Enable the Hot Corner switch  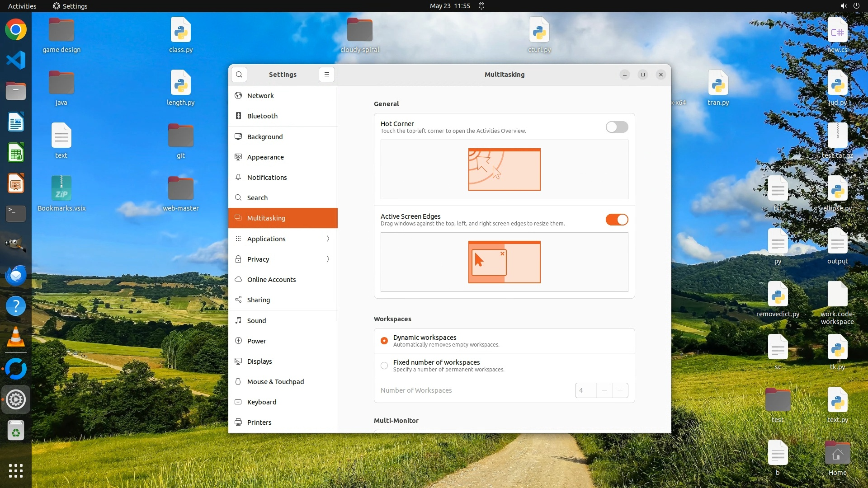[x=617, y=127]
